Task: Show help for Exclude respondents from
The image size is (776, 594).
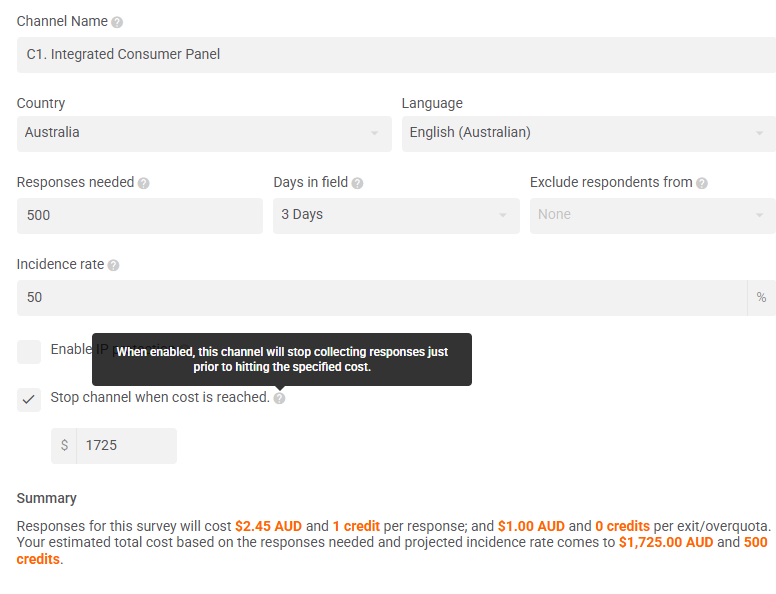Action: (702, 183)
